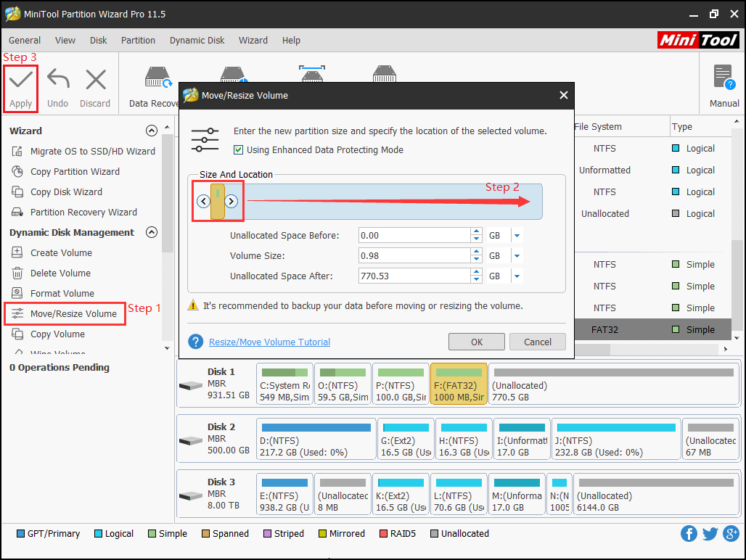Click the Unallocated Space Before field
The width and height of the screenshot is (746, 560).
[414, 235]
